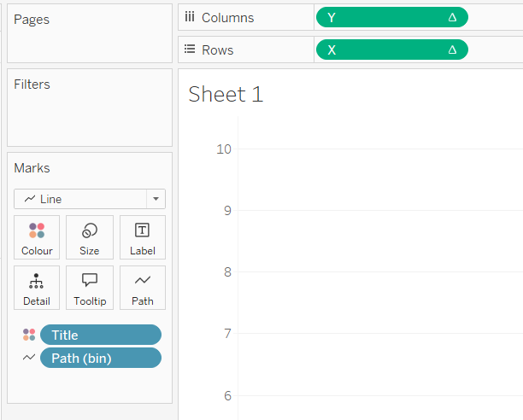Screen dimensions: 523x420
Task: Click the delta symbol on X pill
Action: [x=452, y=50]
